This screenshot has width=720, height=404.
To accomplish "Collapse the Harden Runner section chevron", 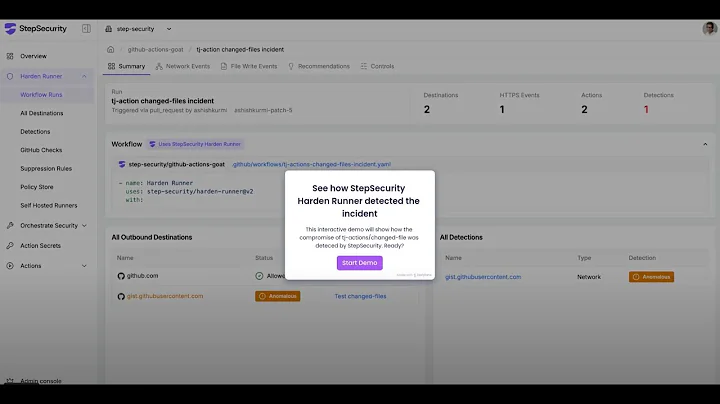I will pyautogui.click(x=84, y=76).
